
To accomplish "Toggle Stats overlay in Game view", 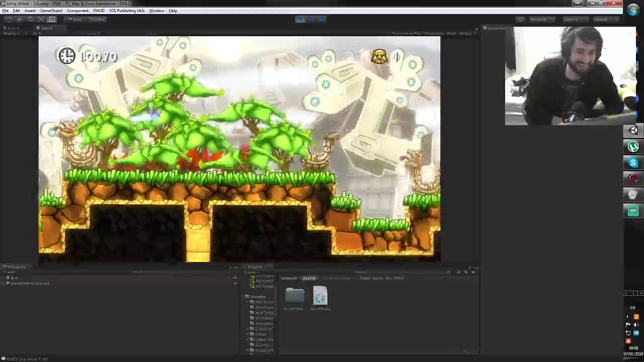I will (x=451, y=34).
